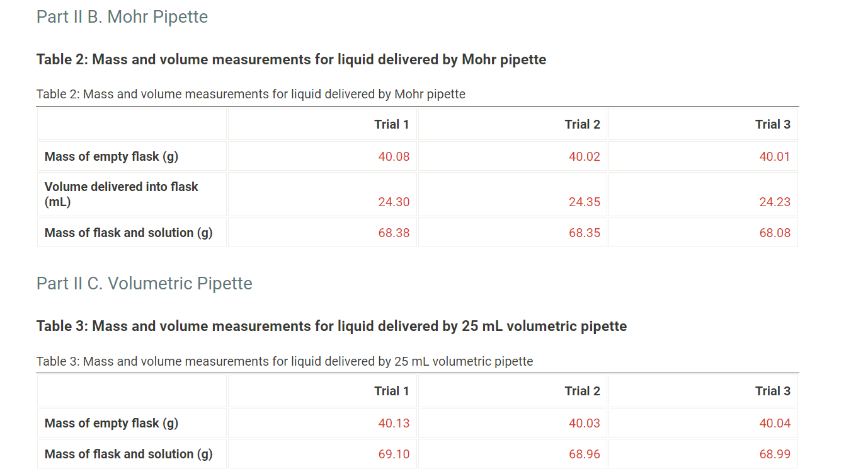Image resolution: width=868 pixels, height=476 pixels.
Task: Select volumetric pipette empty flask mass 40.13
Action: point(394,423)
